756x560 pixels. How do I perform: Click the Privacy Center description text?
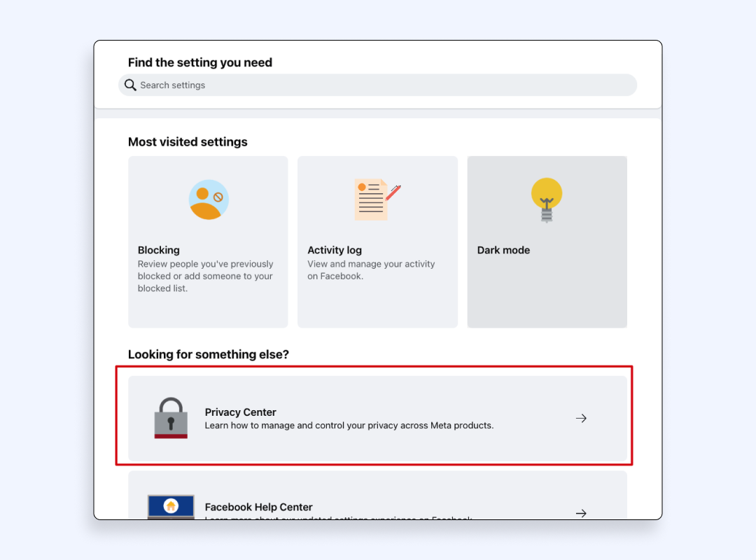pyautogui.click(x=349, y=426)
